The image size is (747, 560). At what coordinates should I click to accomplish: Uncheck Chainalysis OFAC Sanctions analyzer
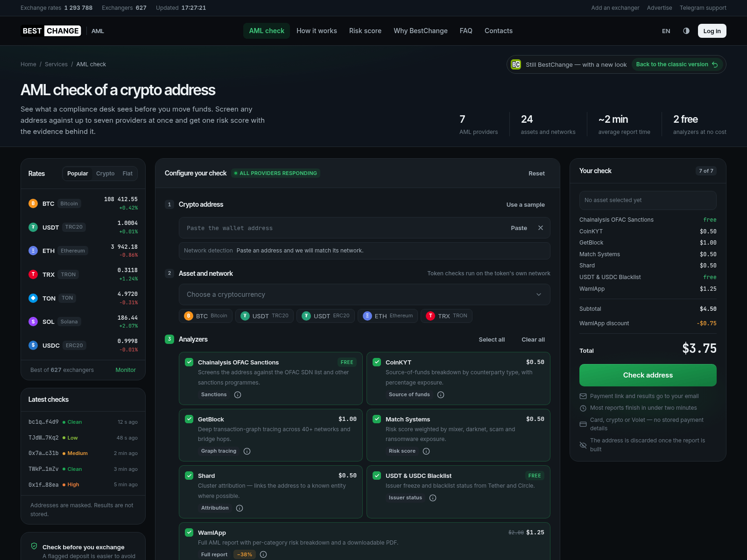189,362
